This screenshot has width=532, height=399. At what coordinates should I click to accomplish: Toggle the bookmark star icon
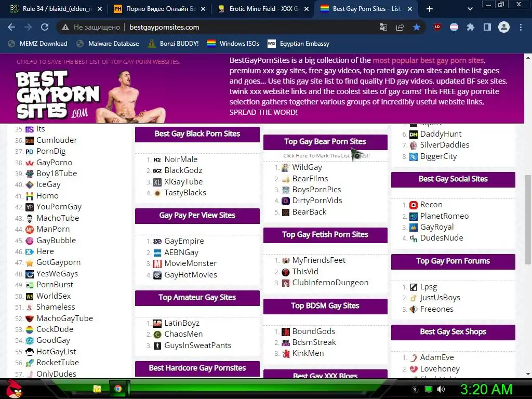pyautogui.click(x=417, y=27)
